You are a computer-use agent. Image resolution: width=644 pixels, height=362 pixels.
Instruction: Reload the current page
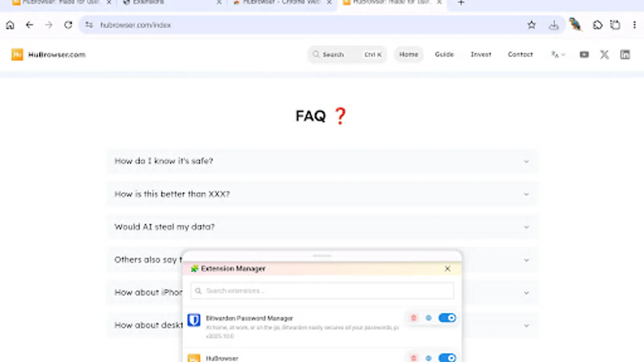68,25
